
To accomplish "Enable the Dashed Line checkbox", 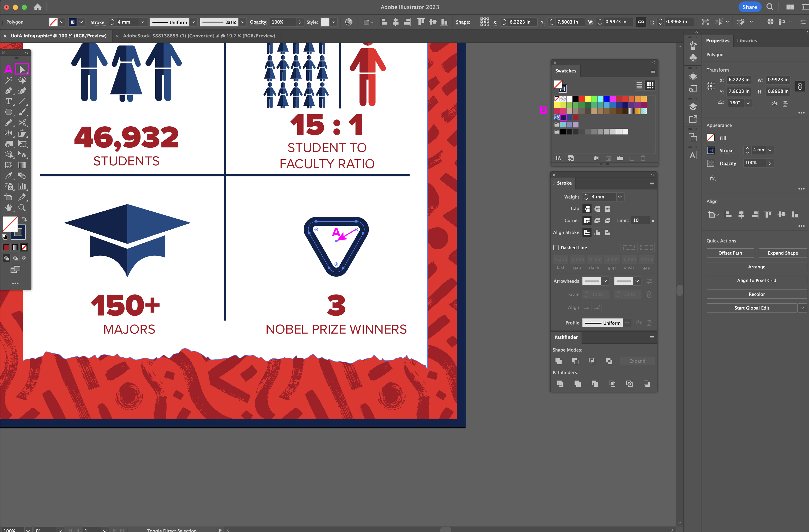I will [x=556, y=247].
